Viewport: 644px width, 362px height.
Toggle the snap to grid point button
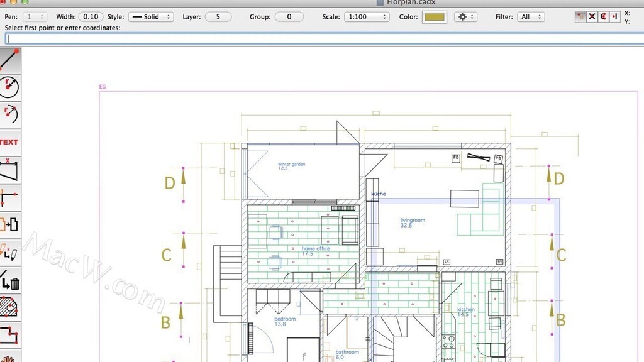tap(580, 17)
